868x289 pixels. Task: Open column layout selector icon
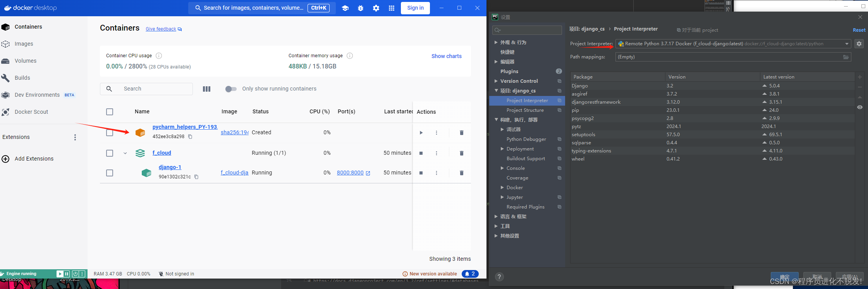tap(206, 89)
